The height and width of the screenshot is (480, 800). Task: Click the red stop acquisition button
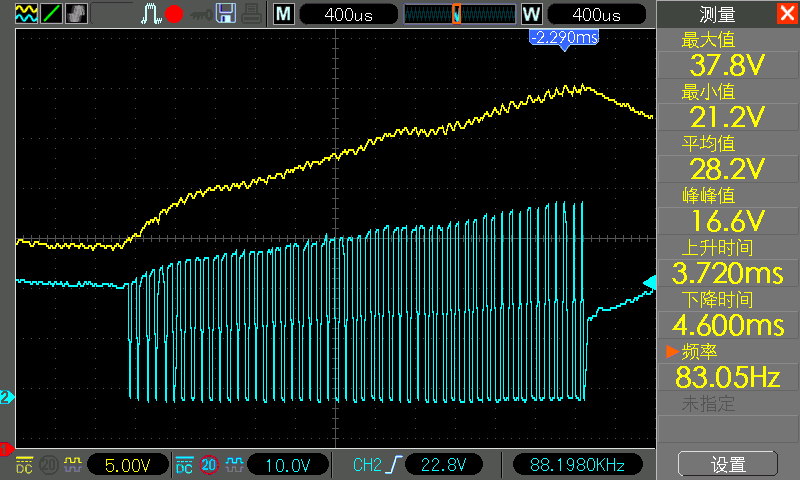(x=174, y=14)
